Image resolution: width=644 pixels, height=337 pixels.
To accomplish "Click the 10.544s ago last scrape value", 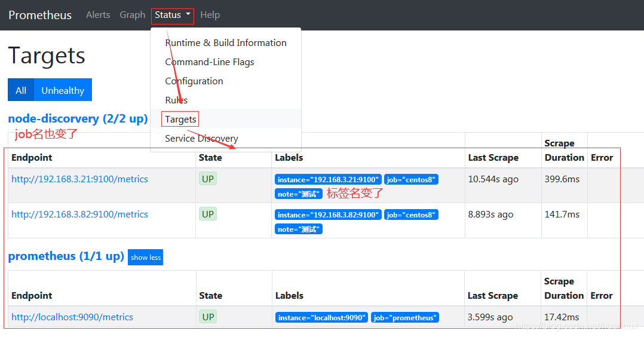I will [x=493, y=179].
